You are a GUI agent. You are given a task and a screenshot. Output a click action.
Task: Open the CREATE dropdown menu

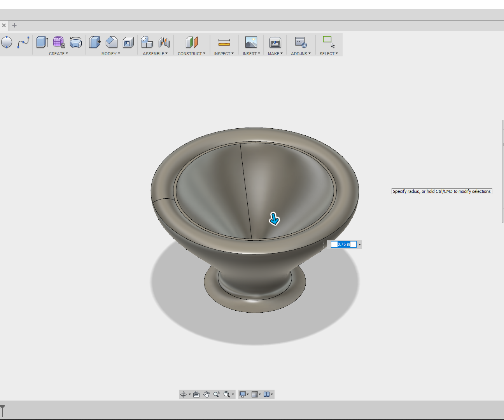pyautogui.click(x=58, y=54)
